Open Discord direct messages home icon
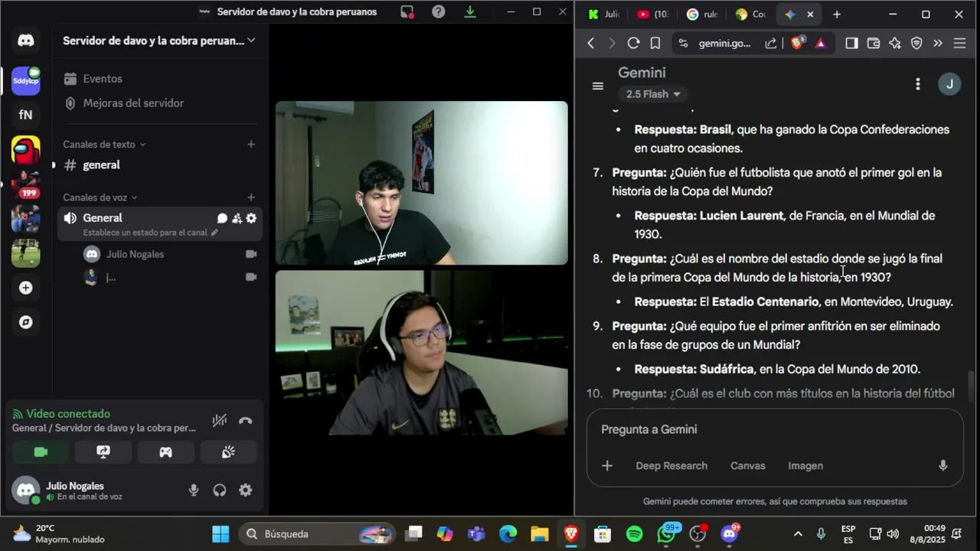This screenshot has height=551, width=980. [x=25, y=41]
